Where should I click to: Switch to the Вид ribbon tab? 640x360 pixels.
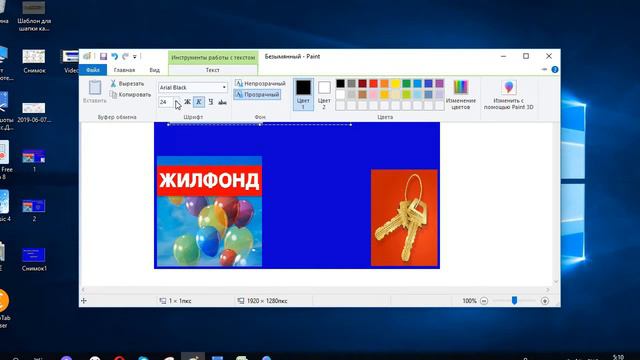(x=154, y=70)
